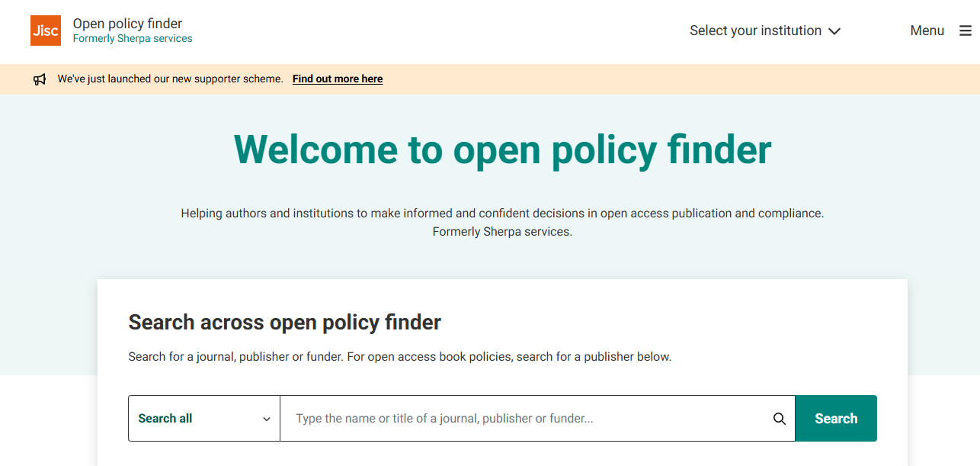The width and height of the screenshot is (980, 466).
Task: Click the Formerly Sherpa services subtitle
Action: [x=133, y=38]
